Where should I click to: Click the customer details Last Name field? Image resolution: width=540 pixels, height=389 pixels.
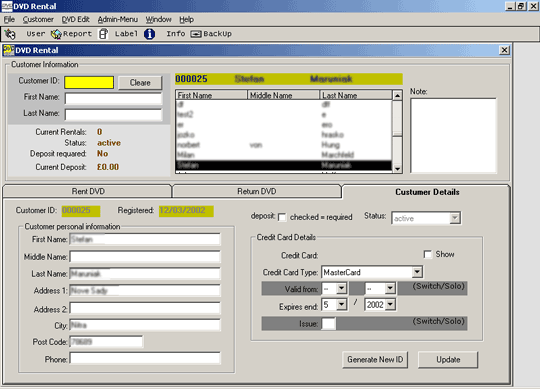(x=145, y=274)
